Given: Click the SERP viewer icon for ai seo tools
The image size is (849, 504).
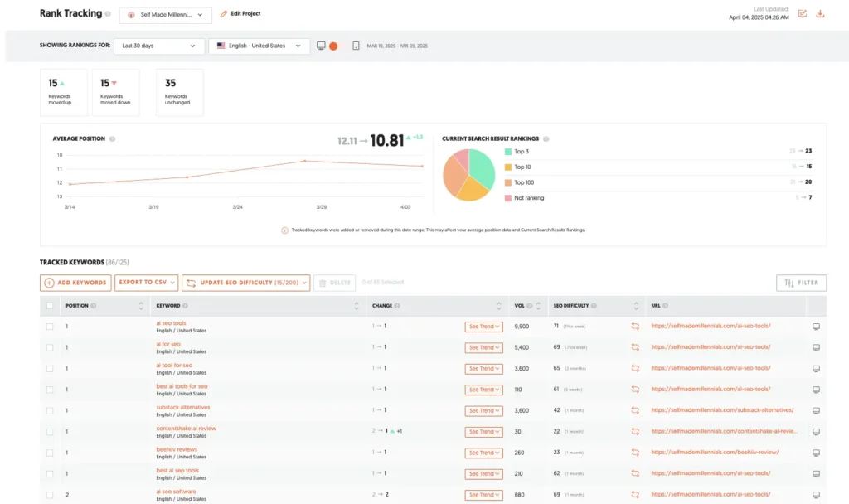Looking at the screenshot, I should click(816, 327).
